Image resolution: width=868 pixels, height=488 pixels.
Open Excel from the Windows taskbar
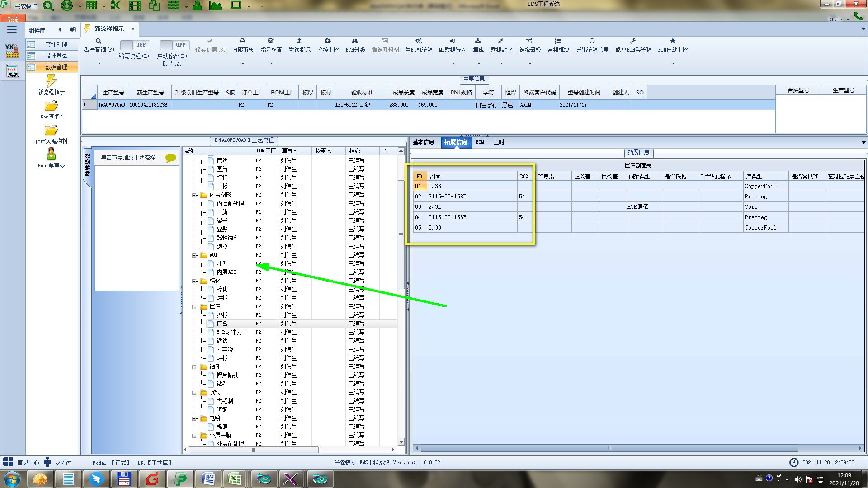(235, 479)
